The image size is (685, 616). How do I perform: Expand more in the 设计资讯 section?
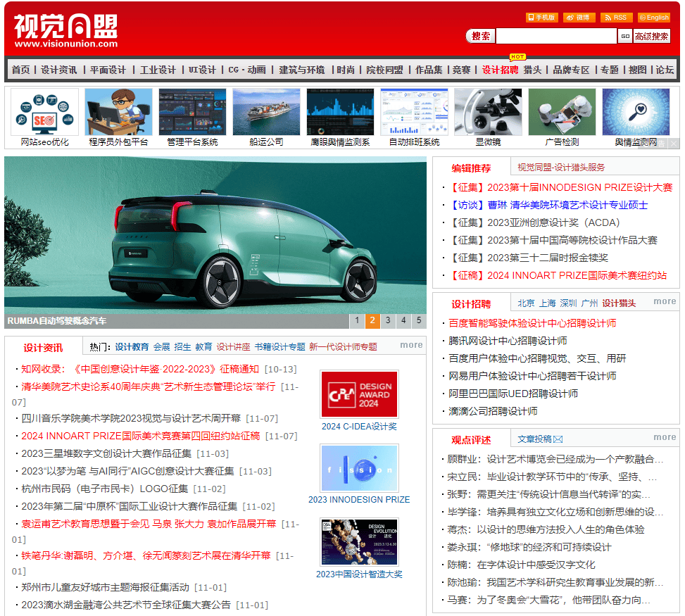click(x=411, y=345)
